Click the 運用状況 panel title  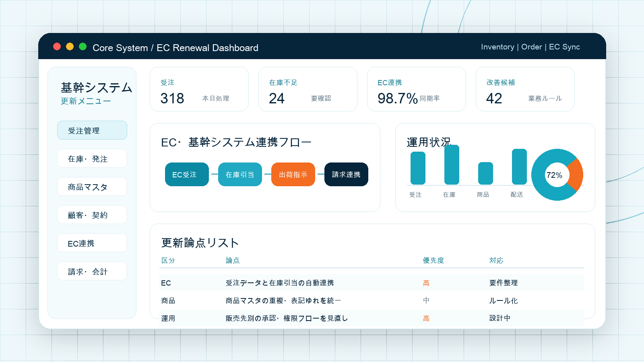429,142
